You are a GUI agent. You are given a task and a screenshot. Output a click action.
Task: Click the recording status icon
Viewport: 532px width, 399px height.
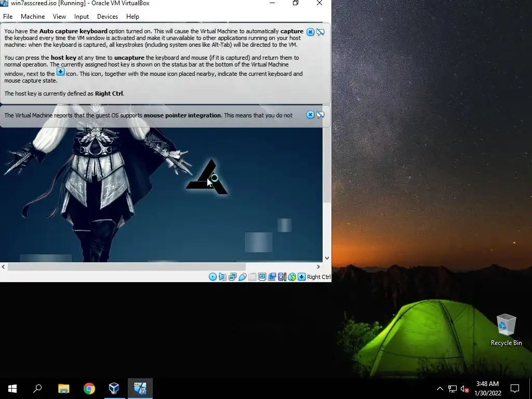[272, 277]
